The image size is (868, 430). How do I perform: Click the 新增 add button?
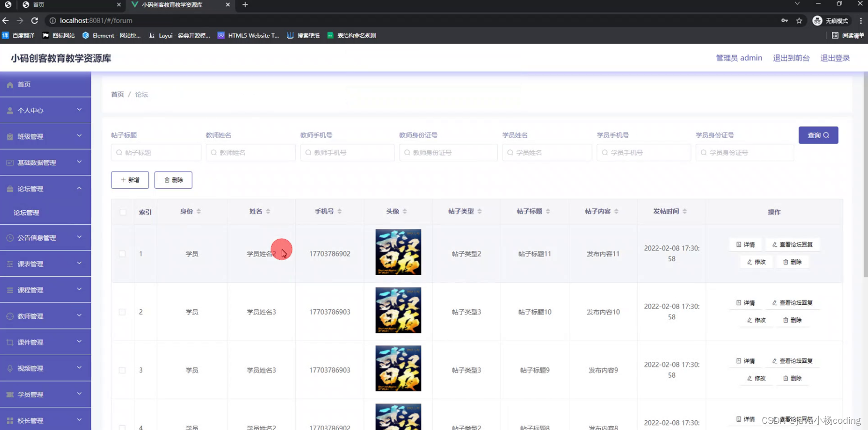pos(130,180)
